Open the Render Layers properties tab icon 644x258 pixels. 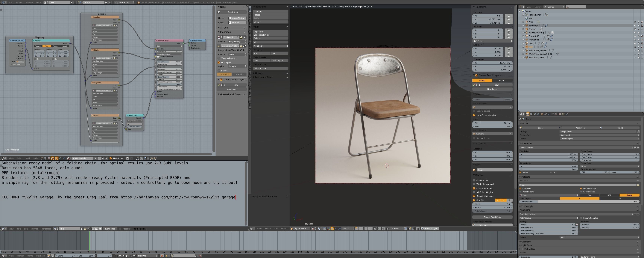click(531, 114)
